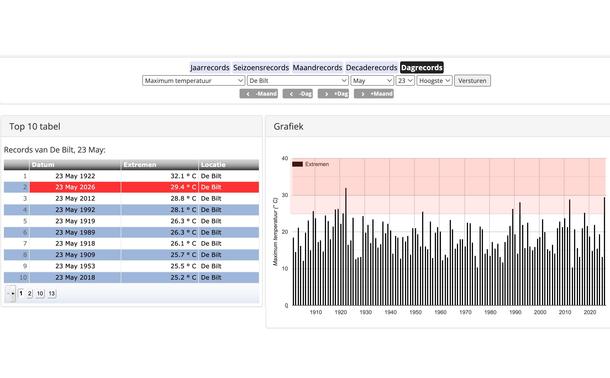Click the Top 10 tabel panel heading

(x=35, y=126)
